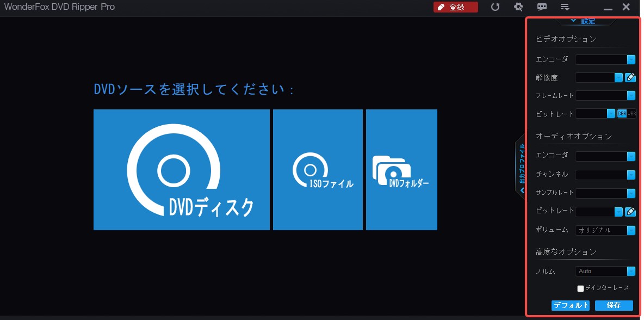This screenshot has height=320, width=644.
Task: Open the DVD folder source tile
Action: (401, 169)
